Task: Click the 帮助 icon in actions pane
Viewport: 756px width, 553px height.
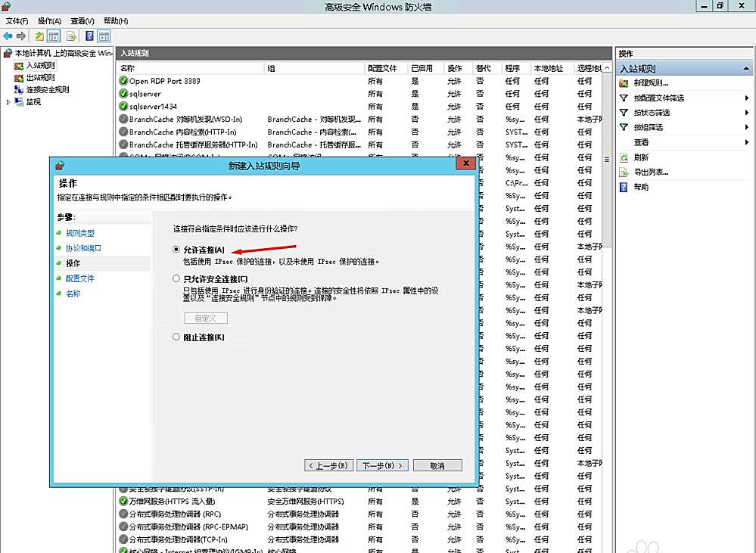Action: point(624,187)
